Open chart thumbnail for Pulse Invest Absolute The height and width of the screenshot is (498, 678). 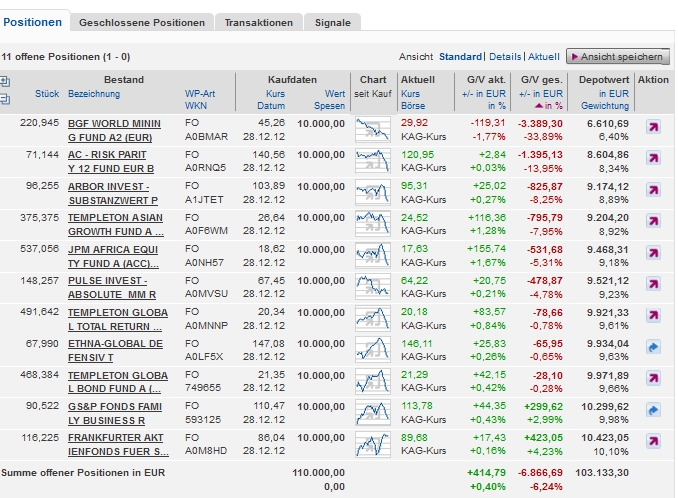point(373,287)
